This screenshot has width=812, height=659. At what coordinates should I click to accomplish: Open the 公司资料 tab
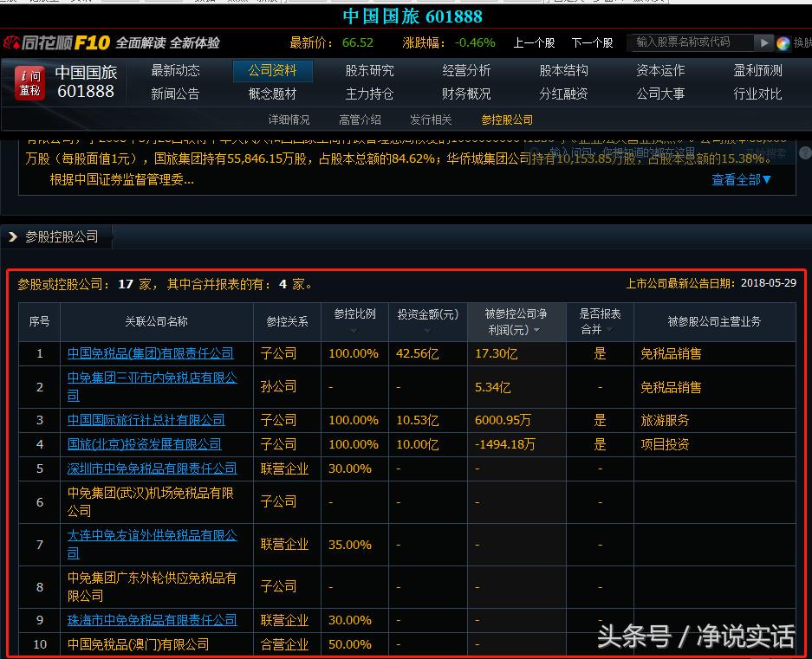click(272, 70)
